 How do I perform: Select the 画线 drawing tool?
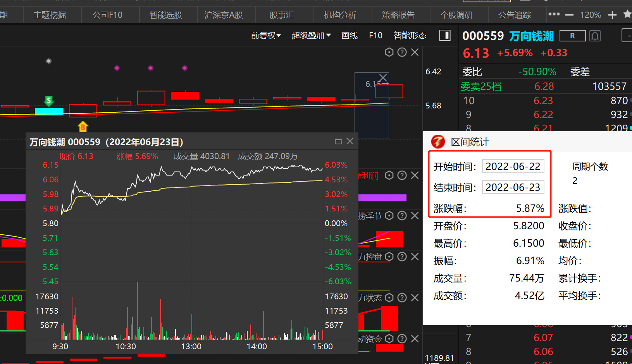[x=350, y=36]
